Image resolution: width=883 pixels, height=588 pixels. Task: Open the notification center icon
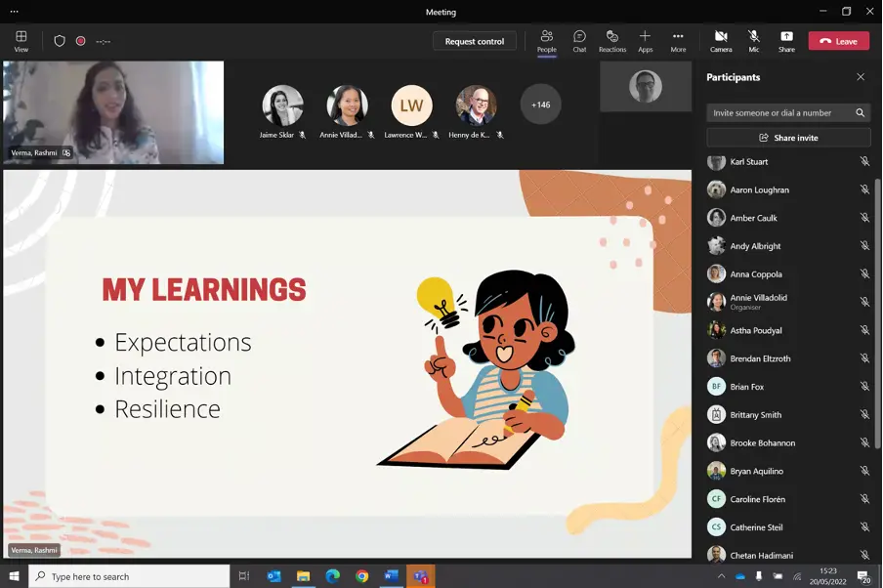[x=863, y=576]
